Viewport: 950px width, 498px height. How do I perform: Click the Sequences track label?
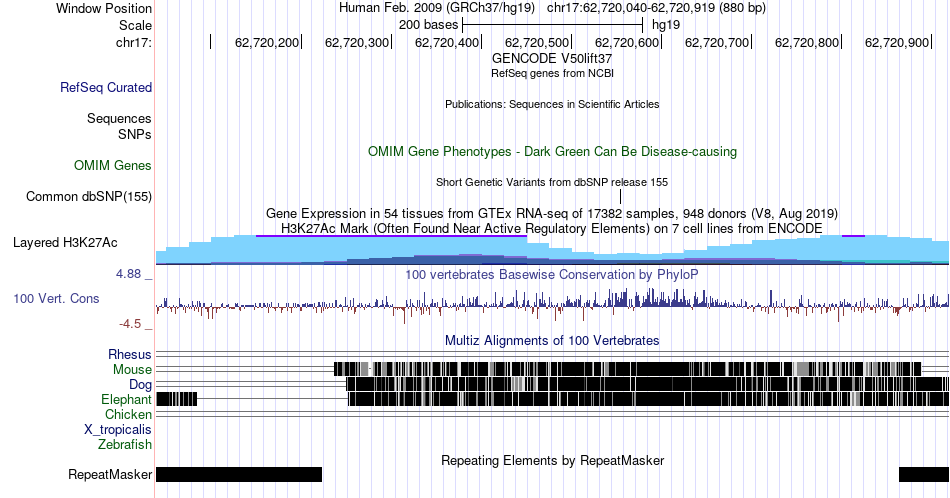point(119,118)
